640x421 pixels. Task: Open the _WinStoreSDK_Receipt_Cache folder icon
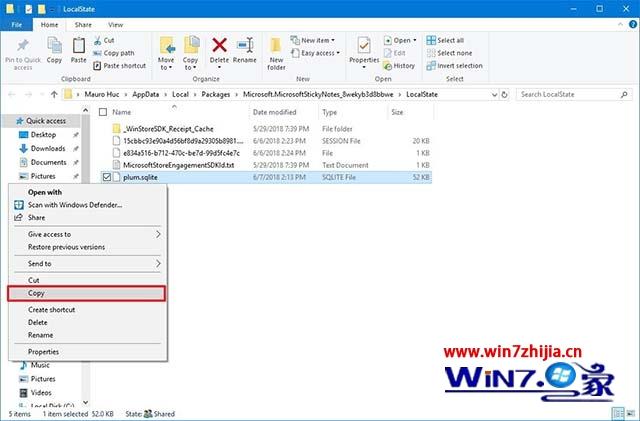(x=116, y=129)
